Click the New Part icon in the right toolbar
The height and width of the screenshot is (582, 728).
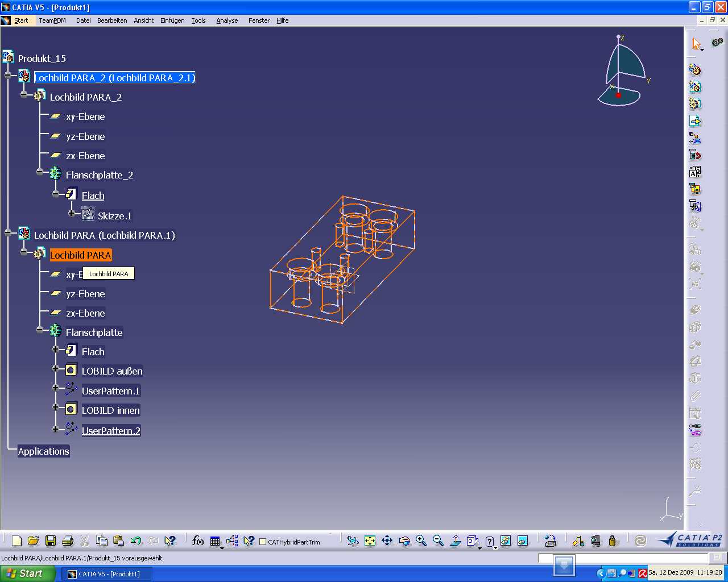(695, 104)
